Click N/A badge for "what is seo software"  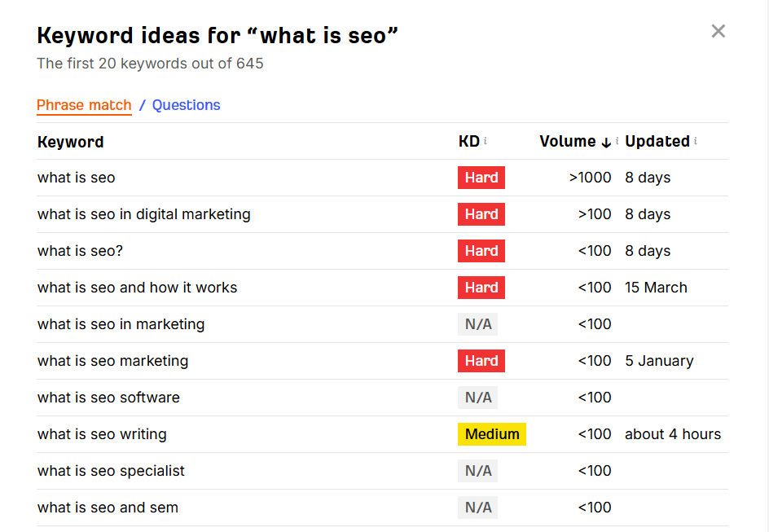click(x=478, y=398)
